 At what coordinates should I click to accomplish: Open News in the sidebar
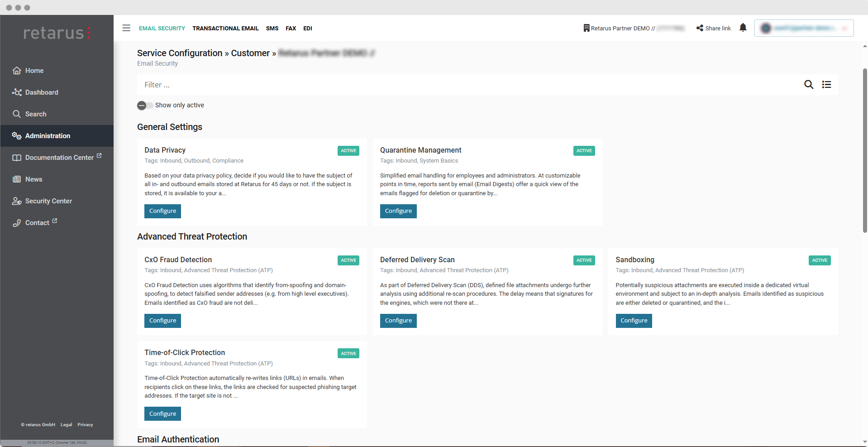(57, 179)
